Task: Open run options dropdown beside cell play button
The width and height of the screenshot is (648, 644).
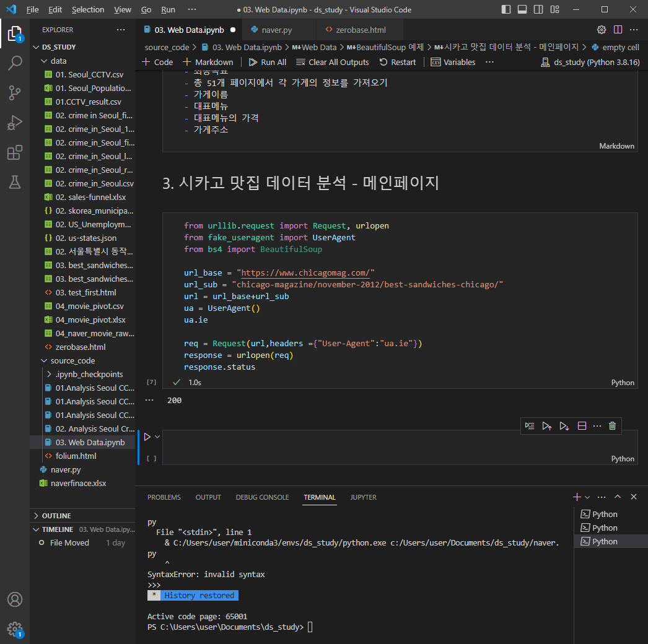Action: click(157, 437)
